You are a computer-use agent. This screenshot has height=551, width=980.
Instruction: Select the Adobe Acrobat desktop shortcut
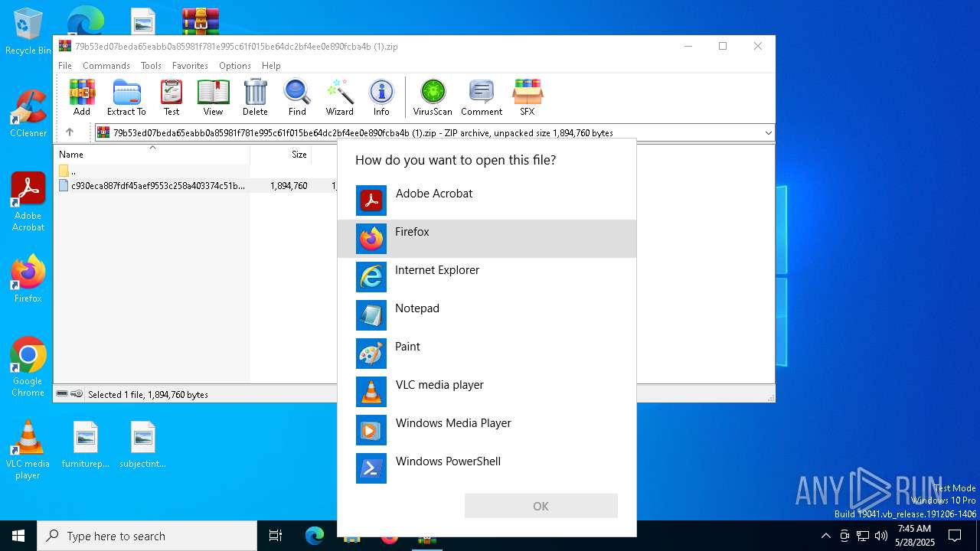(x=28, y=202)
